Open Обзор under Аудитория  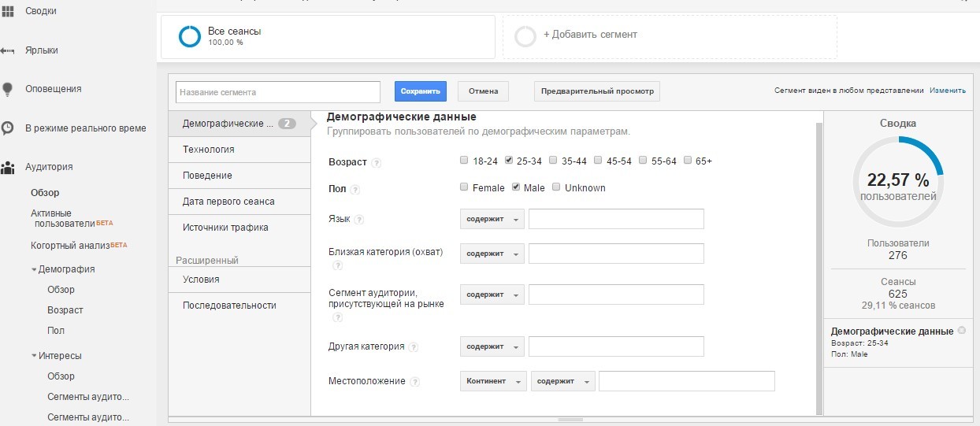point(45,193)
